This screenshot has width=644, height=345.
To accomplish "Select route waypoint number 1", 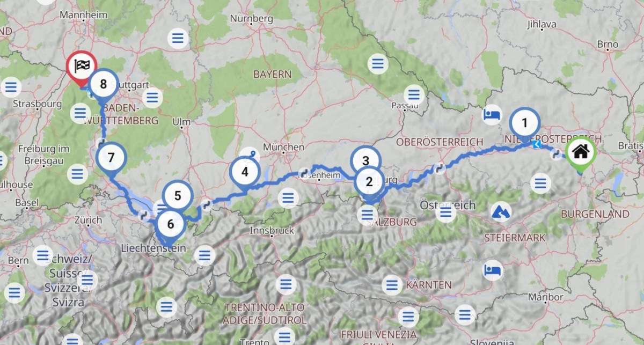I will coord(525,124).
